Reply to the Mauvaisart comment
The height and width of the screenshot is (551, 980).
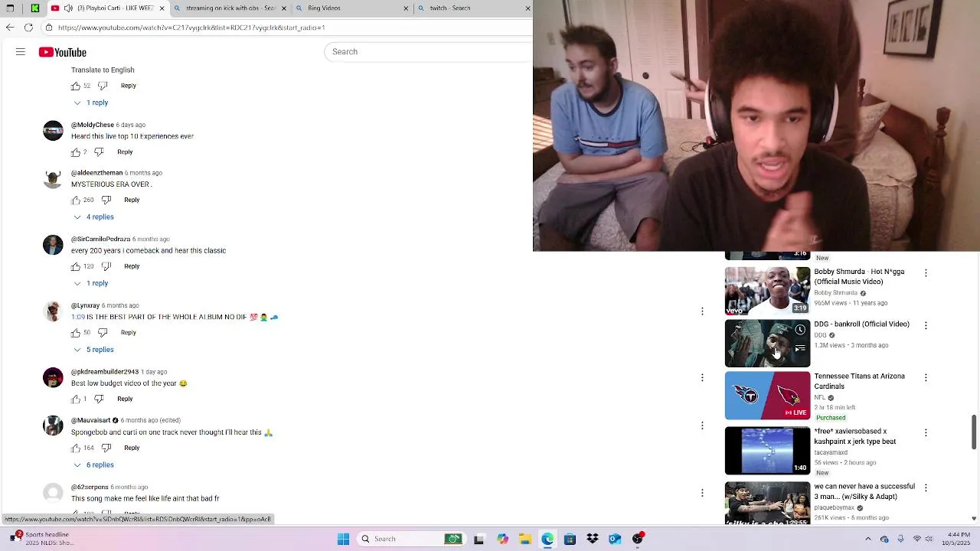(x=132, y=448)
